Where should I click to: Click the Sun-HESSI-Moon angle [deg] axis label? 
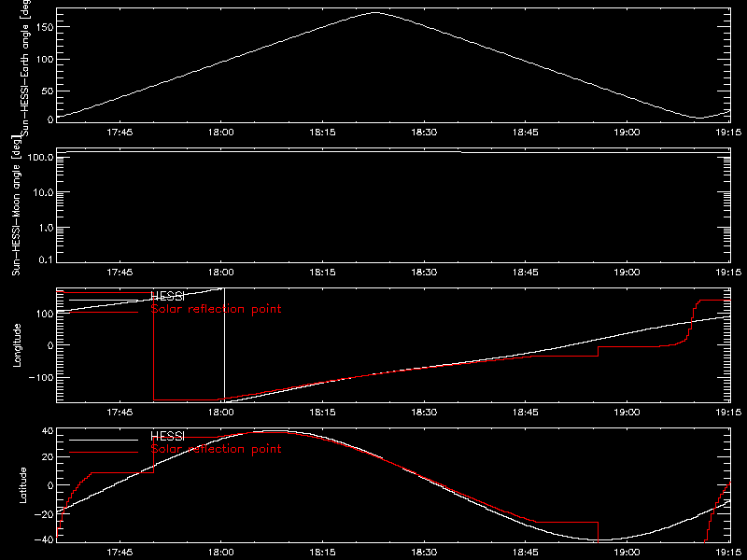point(16,205)
